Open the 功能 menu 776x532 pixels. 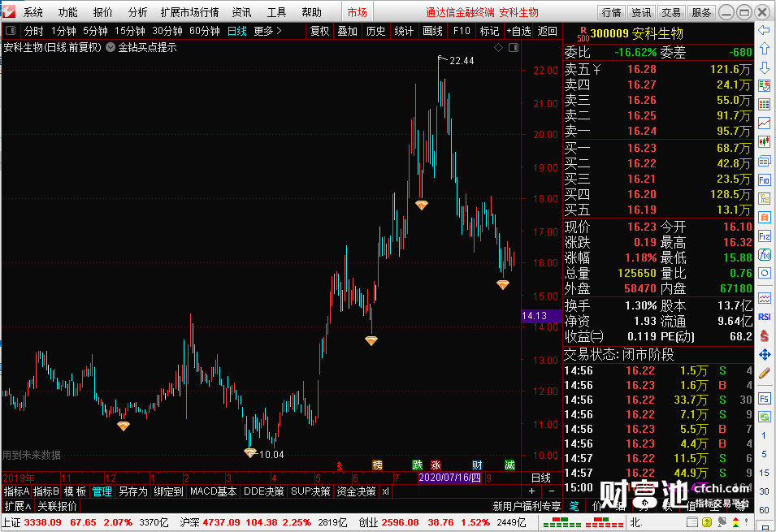[67, 12]
